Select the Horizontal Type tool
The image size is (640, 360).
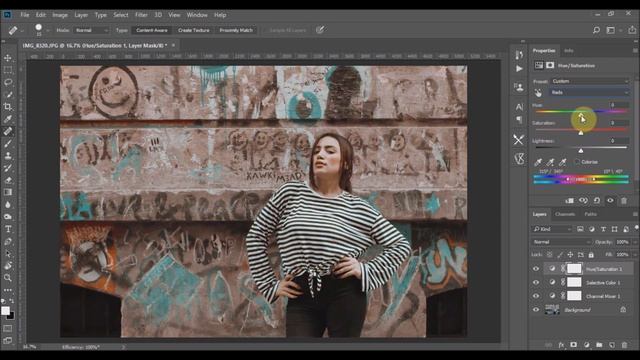8,229
